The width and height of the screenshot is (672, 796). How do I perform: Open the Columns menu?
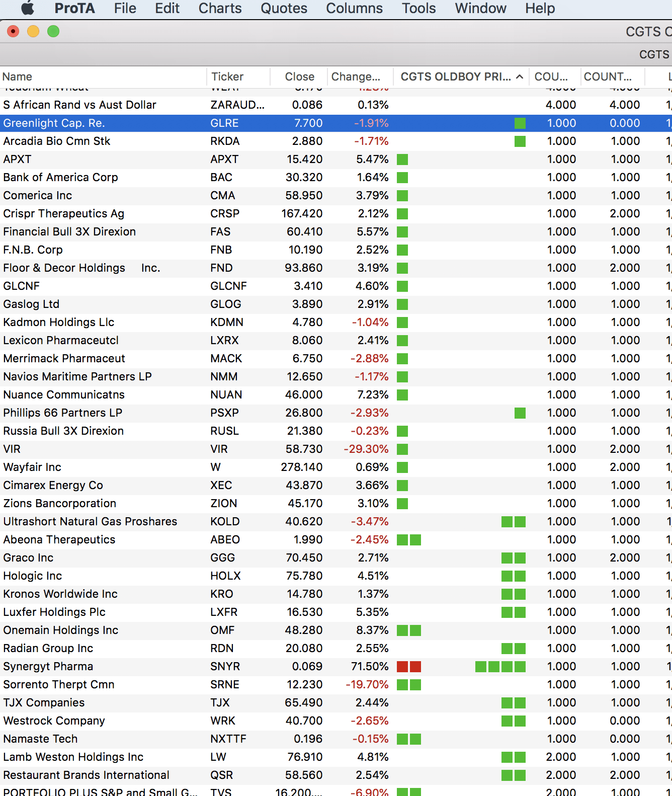coord(354,8)
